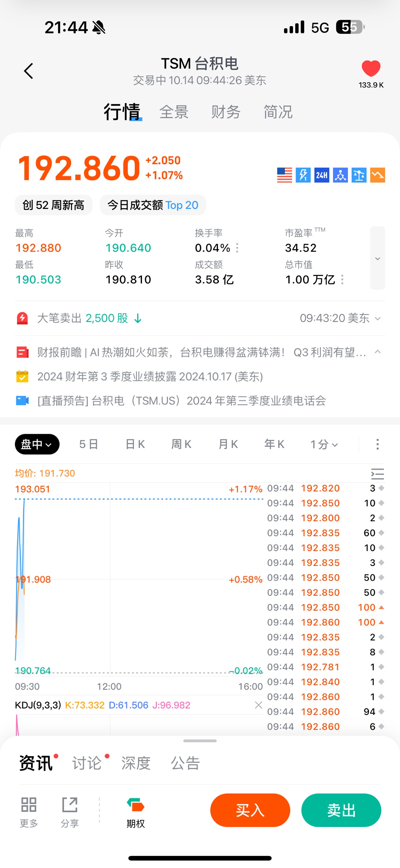Screen dimensions: 400x868
Task: Open the live broadcast preview link
Action: tap(181, 401)
